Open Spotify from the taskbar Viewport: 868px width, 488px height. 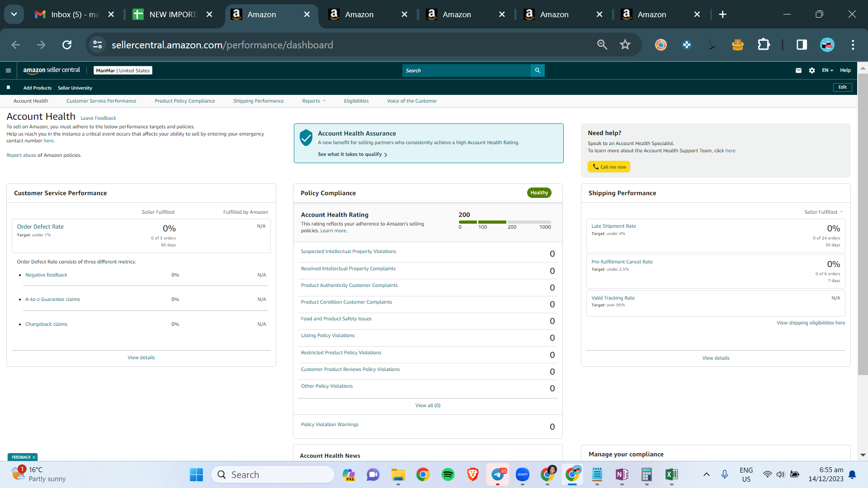[x=448, y=474]
